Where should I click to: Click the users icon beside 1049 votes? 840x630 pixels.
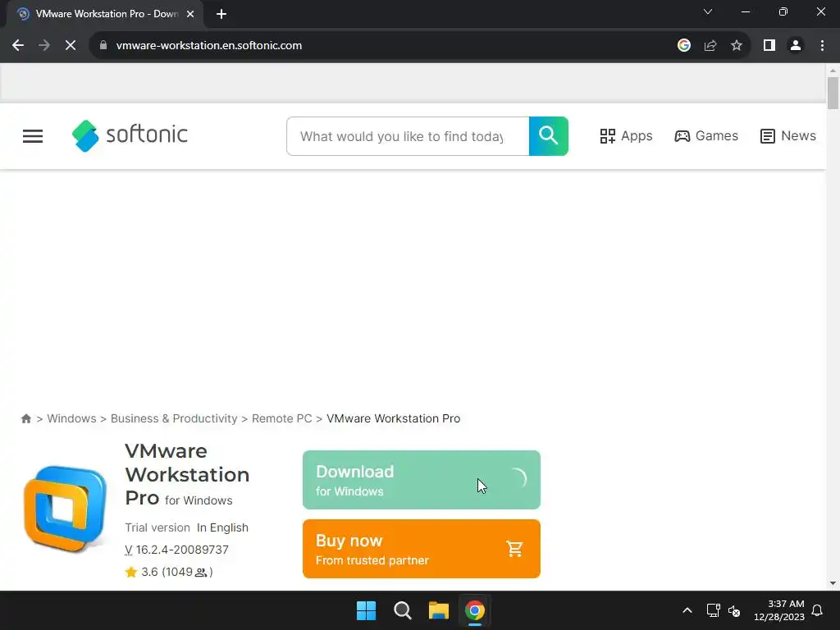pyautogui.click(x=201, y=573)
